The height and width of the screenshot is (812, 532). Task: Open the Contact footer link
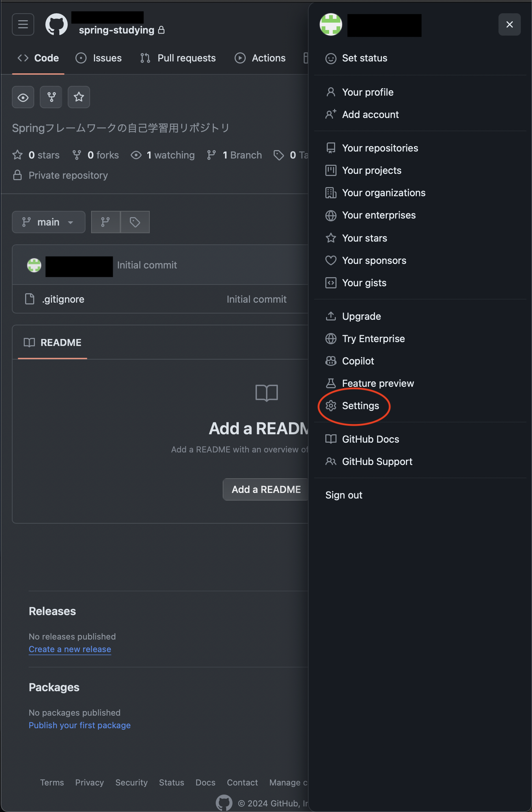coord(242,783)
